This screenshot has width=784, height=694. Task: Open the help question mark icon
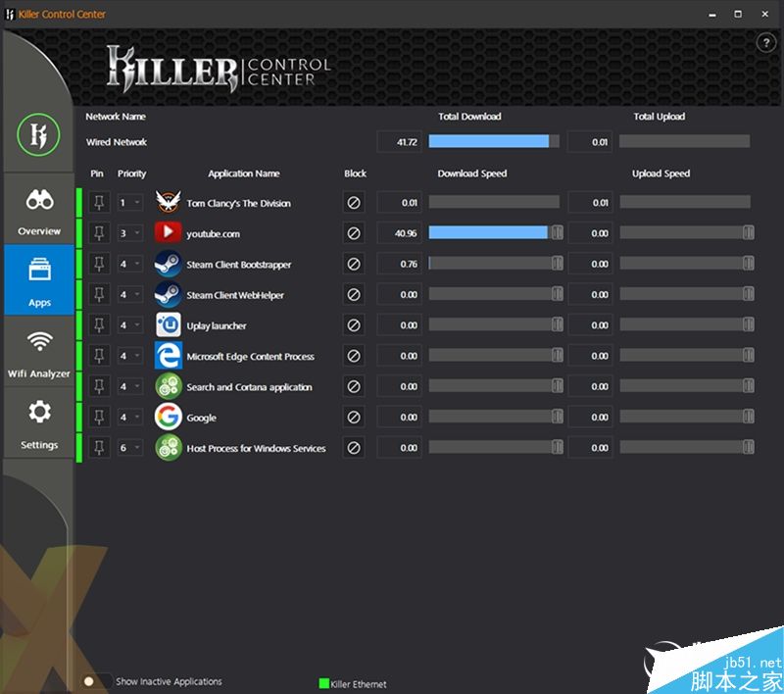[766, 43]
